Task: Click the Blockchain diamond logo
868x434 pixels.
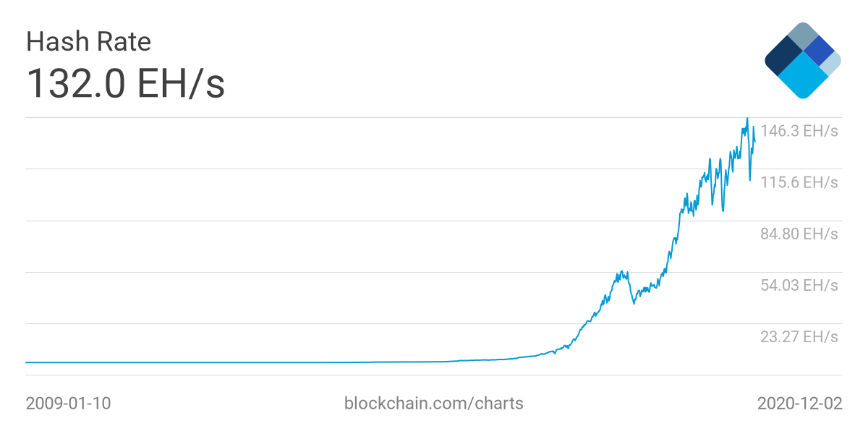Action: 801,61
